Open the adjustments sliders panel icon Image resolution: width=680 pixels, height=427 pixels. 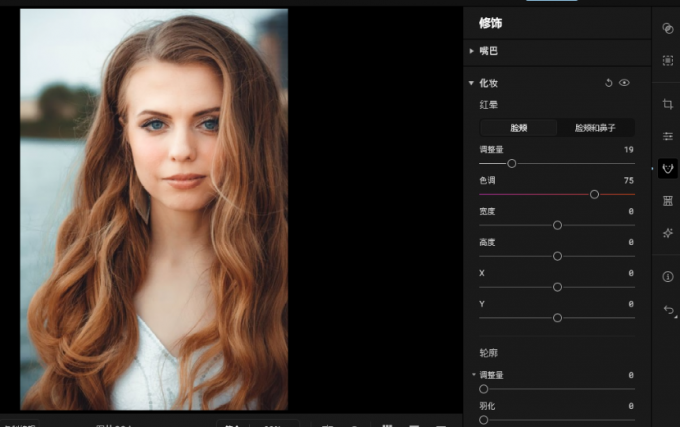tap(667, 136)
